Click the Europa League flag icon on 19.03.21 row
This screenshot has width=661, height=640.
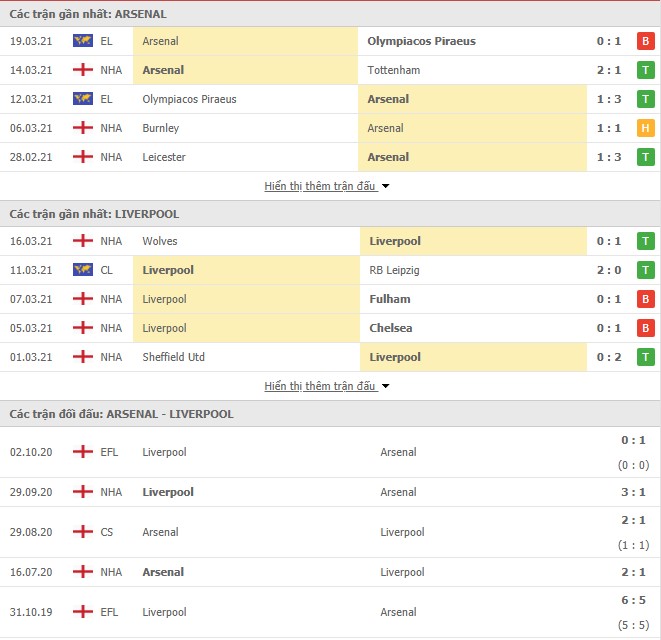coord(83,41)
